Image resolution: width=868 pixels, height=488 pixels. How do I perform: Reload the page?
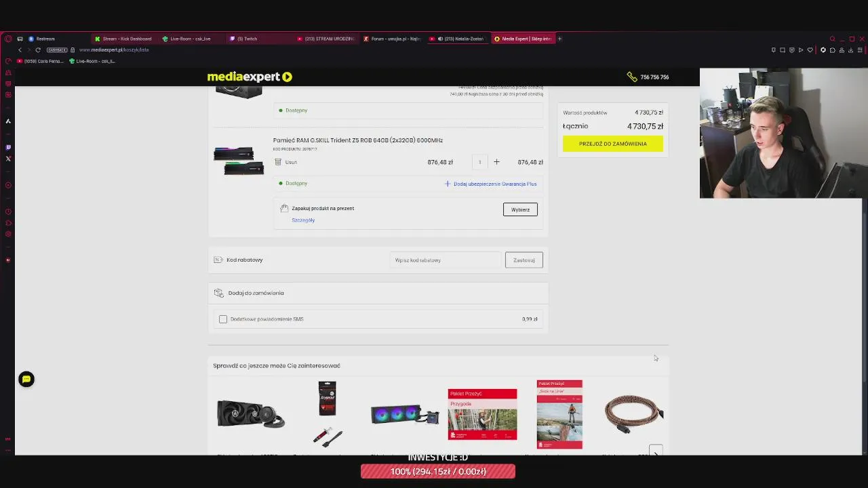click(38, 49)
